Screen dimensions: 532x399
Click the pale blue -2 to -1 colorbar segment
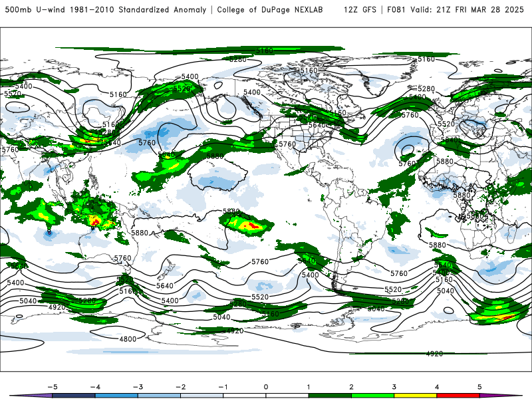202,396
